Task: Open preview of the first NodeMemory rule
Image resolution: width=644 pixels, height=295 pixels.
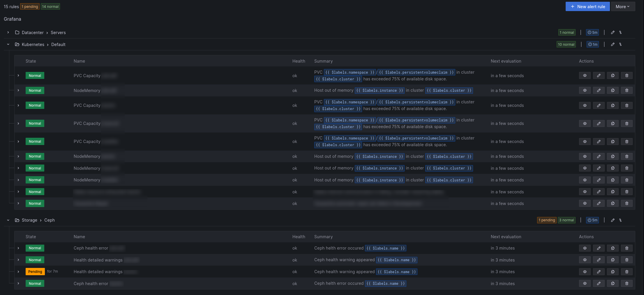Action: [585, 90]
